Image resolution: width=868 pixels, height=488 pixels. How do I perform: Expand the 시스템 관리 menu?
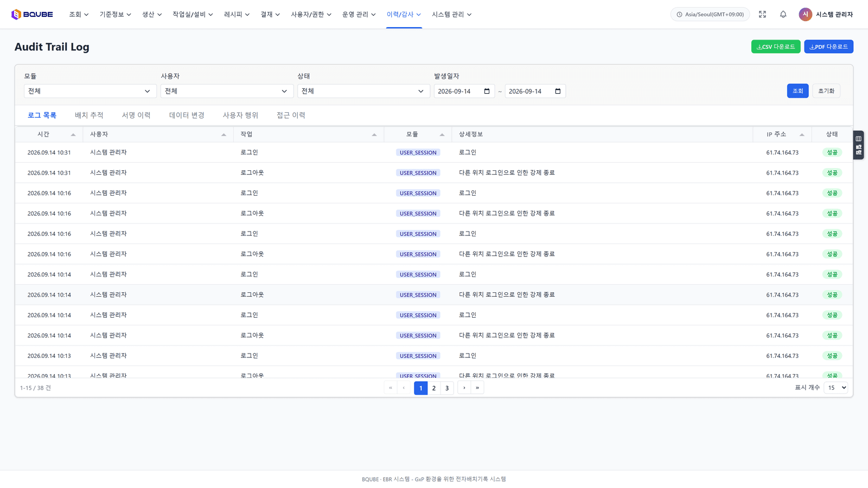pos(451,15)
